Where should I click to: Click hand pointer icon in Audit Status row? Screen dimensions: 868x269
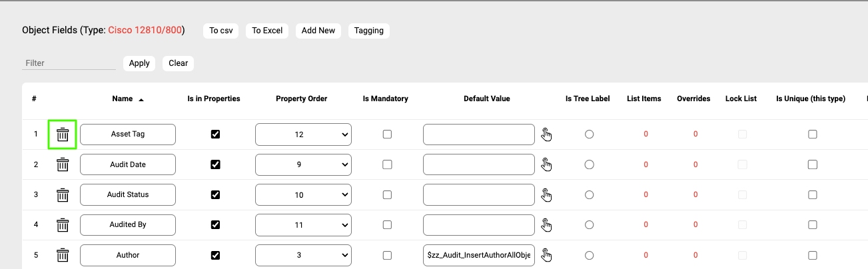click(x=546, y=195)
